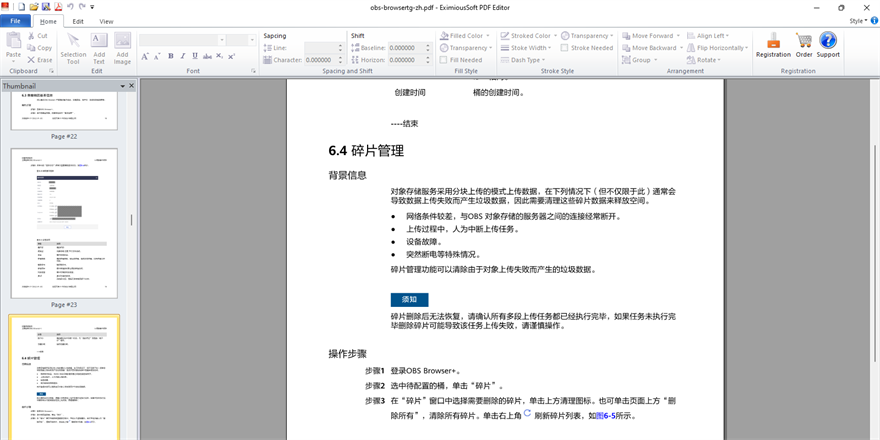The height and width of the screenshot is (440, 880).
Task: Click the Paste icon
Action: 14,44
